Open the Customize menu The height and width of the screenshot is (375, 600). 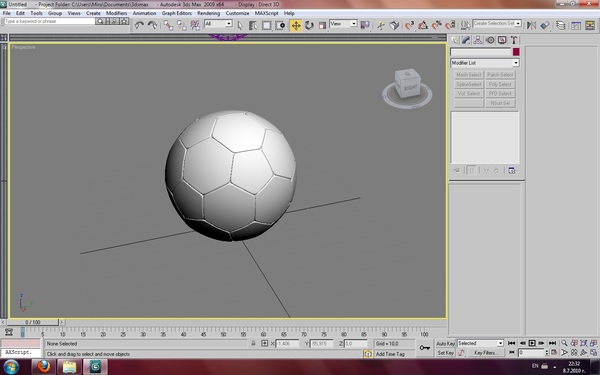tap(237, 13)
